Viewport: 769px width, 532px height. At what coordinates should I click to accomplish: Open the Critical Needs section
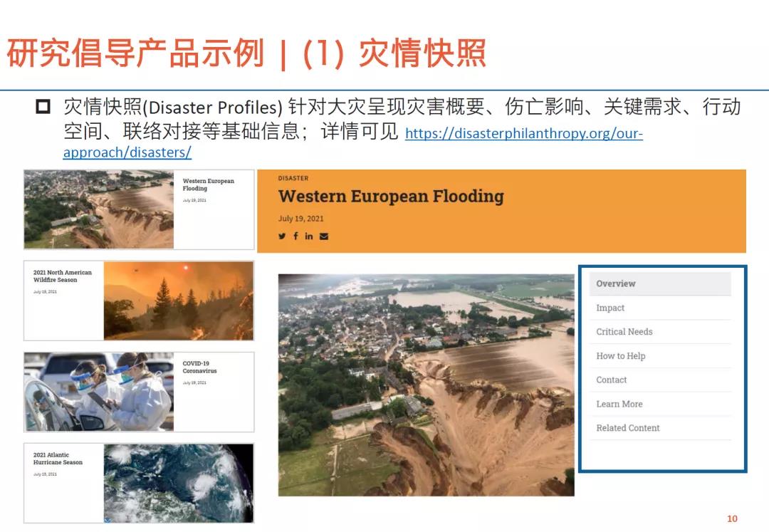tap(659, 332)
